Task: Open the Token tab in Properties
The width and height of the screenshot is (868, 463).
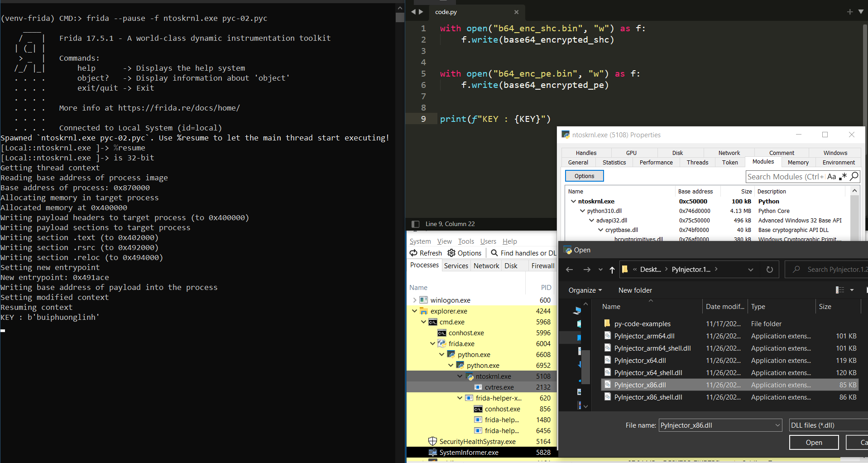Action: click(730, 162)
